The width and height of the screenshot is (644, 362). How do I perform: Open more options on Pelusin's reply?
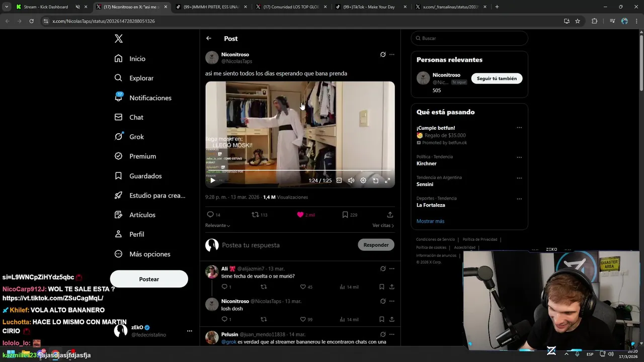tap(392, 334)
